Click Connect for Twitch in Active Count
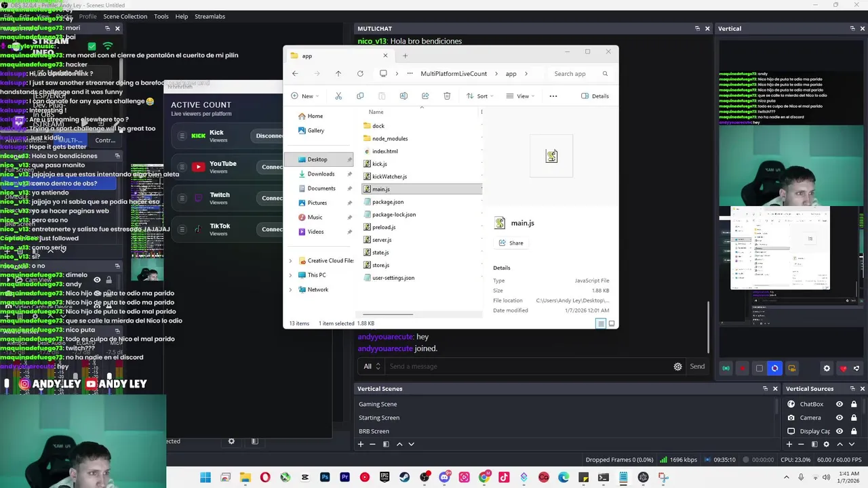 coord(271,198)
